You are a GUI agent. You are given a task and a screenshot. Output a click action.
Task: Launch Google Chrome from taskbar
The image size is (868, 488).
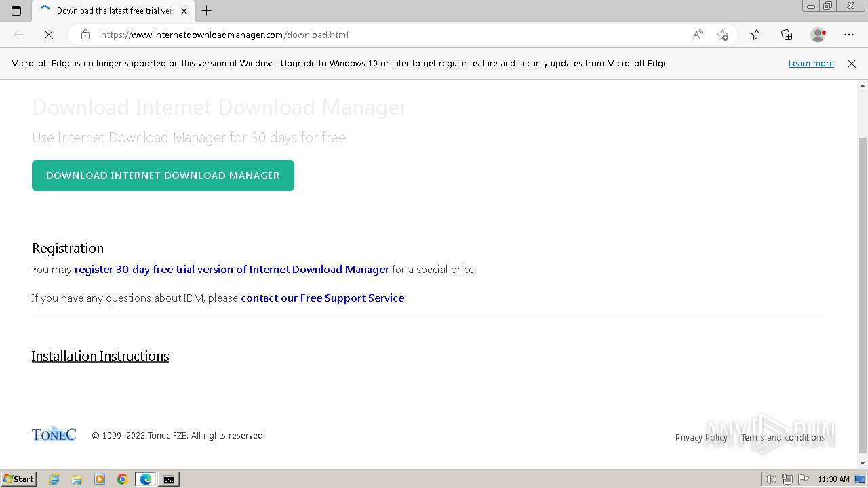[x=123, y=479]
